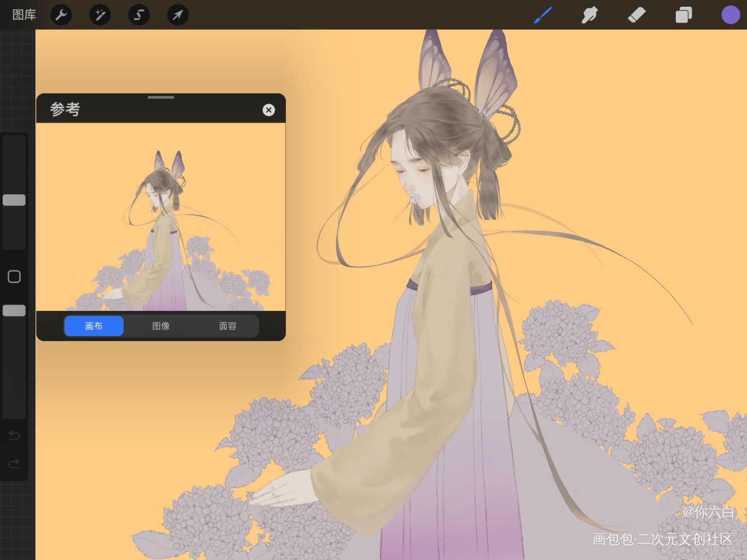Click the 参考 panel title
The width and height of the screenshot is (747, 560).
pyautogui.click(x=65, y=109)
